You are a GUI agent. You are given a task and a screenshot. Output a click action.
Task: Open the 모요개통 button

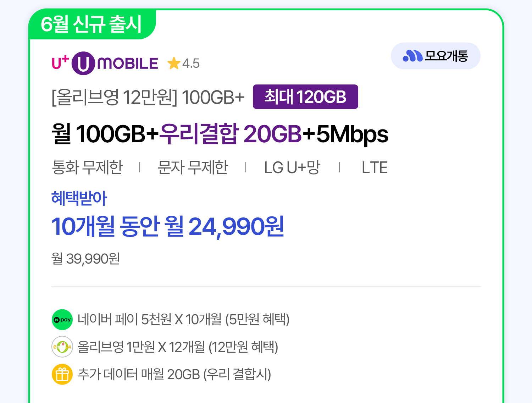coord(436,56)
